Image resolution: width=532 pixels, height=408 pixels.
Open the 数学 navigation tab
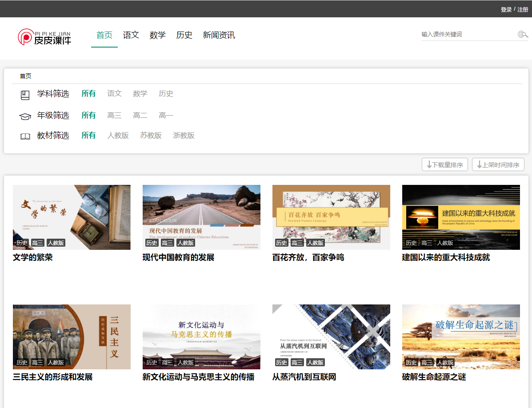coord(157,35)
